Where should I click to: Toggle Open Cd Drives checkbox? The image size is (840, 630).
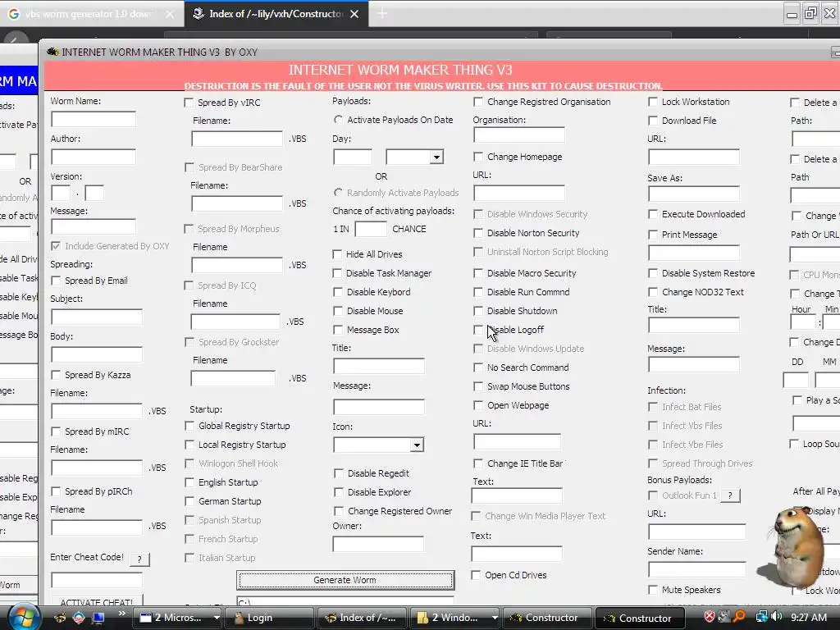[x=476, y=575]
